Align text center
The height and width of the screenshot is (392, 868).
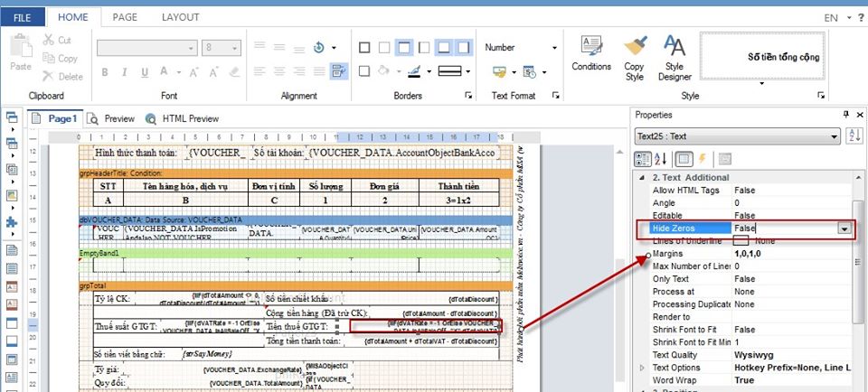coord(279,71)
